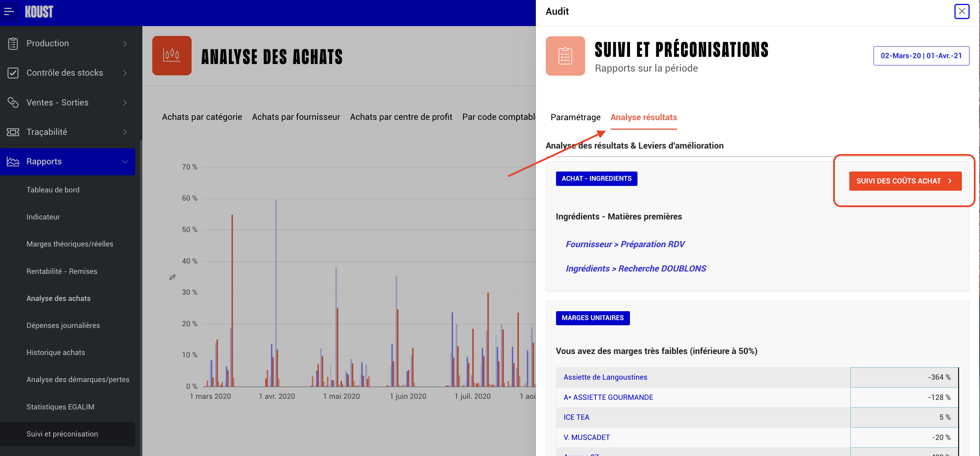Expand the Ventes - Sorties chevron
The height and width of the screenshot is (456, 980).
125,102
